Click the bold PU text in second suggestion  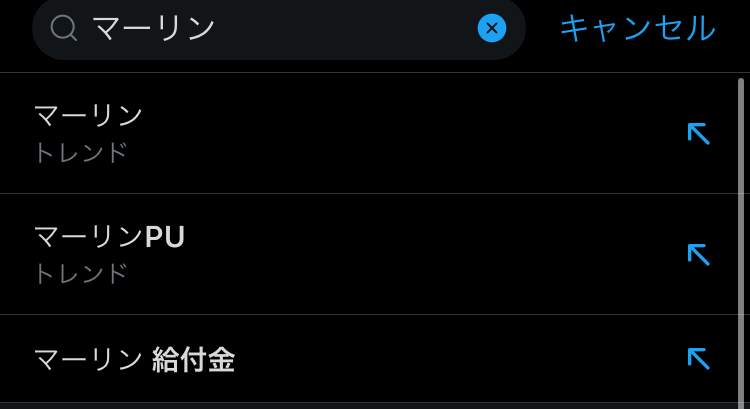[165, 237]
